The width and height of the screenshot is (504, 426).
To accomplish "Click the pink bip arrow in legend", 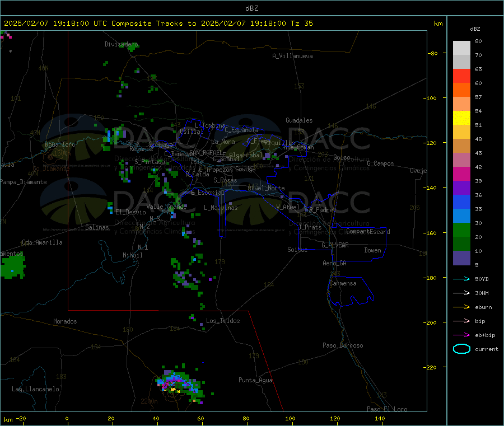I will (461, 321).
